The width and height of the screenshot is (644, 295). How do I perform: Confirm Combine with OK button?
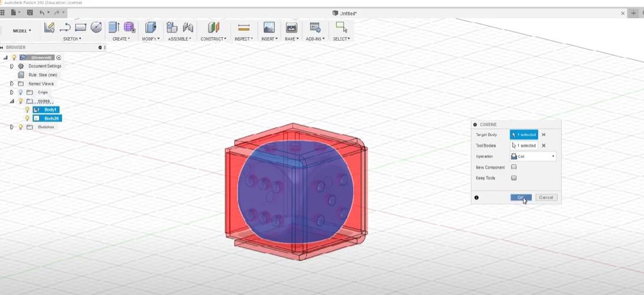point(521,197)
